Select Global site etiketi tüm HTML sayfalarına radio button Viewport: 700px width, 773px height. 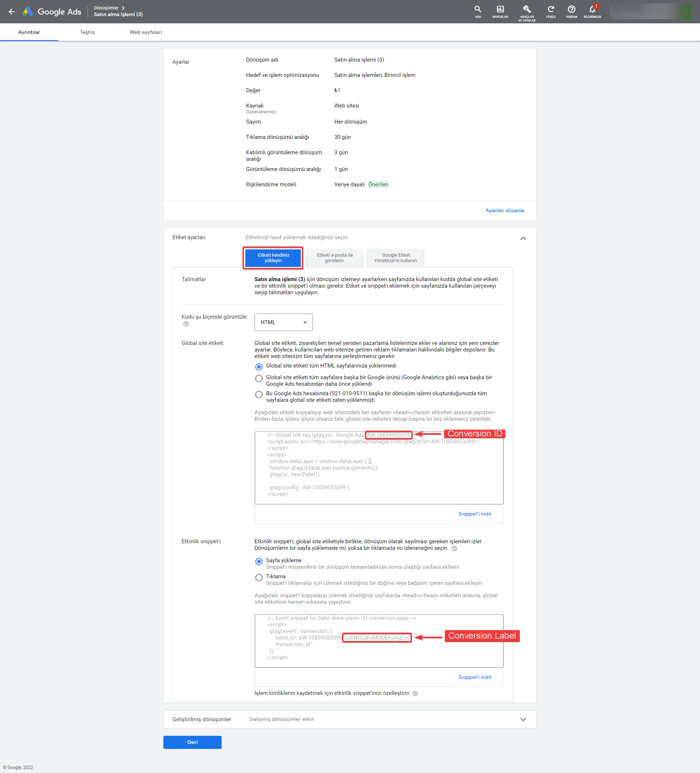[258, 366]
